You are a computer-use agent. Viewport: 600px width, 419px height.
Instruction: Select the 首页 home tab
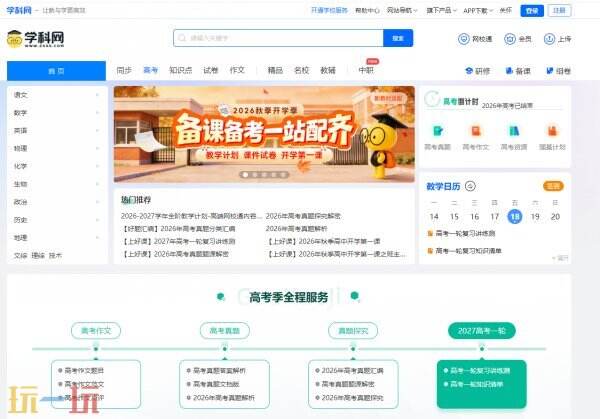(x=56, y=71)
